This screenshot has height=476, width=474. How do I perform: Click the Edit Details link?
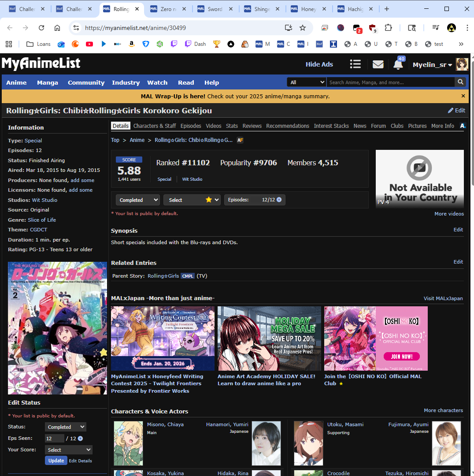[81, 461]
